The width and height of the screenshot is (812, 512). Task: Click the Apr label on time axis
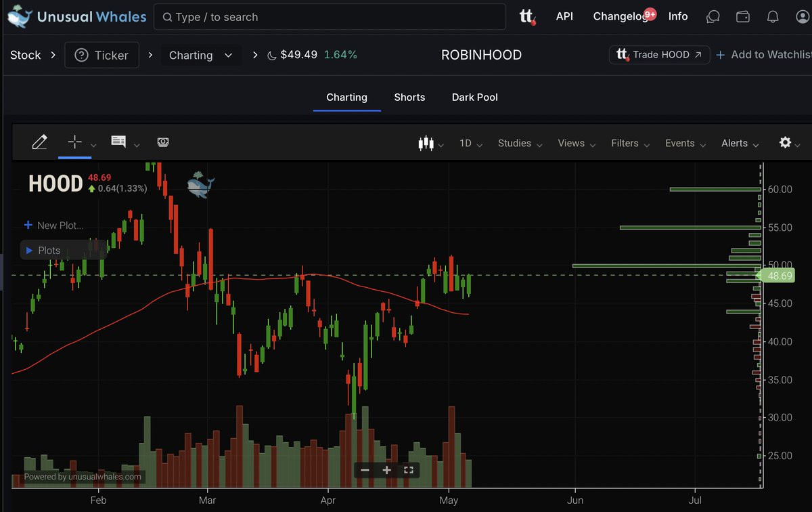(328, 500)
